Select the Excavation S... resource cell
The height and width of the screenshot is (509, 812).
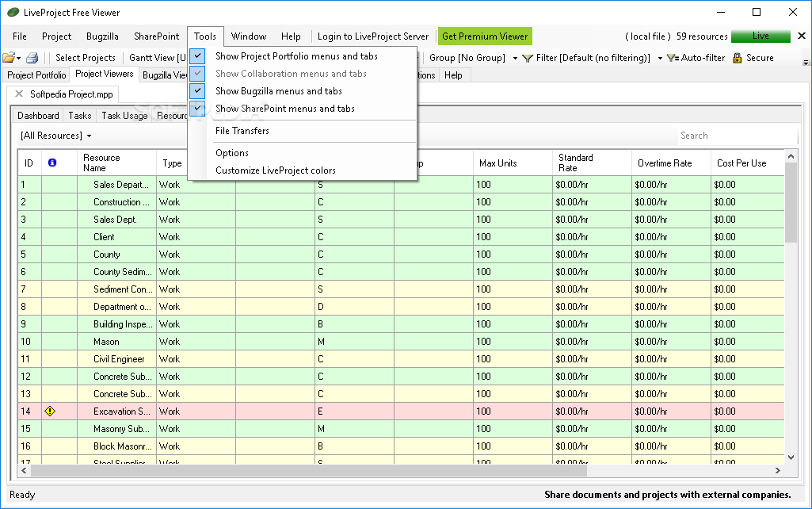pos(116,411)
